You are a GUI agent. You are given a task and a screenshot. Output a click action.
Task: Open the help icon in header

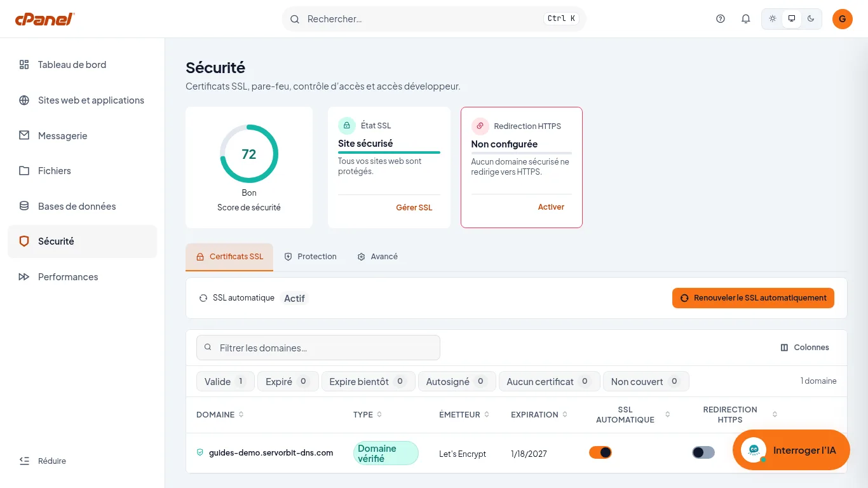721,19
